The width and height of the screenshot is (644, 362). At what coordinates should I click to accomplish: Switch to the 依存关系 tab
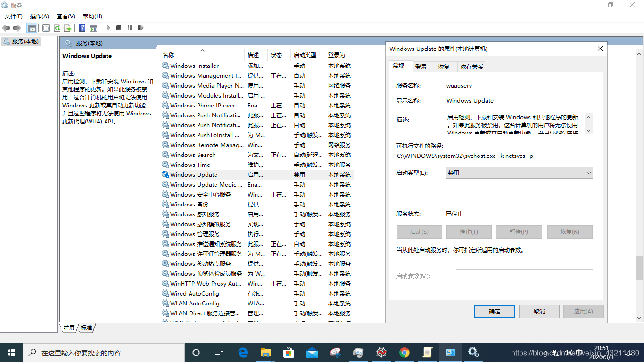[472, 66]
